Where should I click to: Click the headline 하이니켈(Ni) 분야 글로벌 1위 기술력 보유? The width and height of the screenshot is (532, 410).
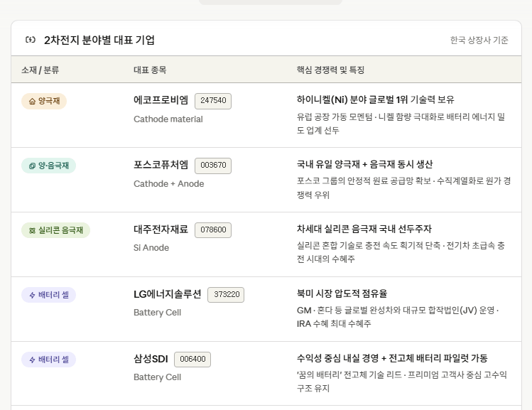(x=375, y=99)
